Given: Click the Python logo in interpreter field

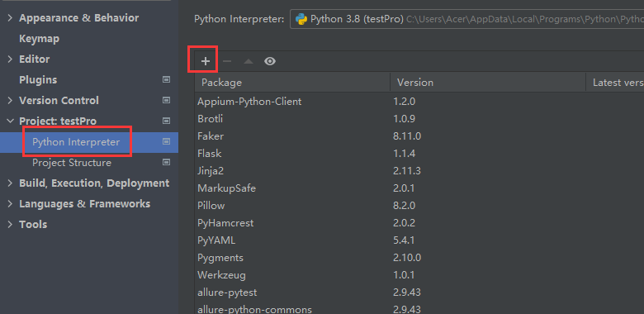Looking at the screenshot, I should (x=301, y=19).
